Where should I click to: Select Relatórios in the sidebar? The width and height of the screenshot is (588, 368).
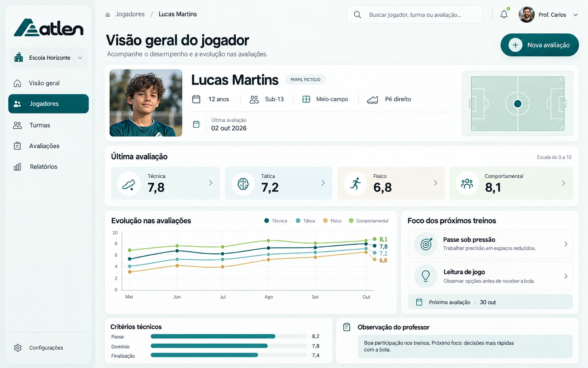tap(49, 167)
